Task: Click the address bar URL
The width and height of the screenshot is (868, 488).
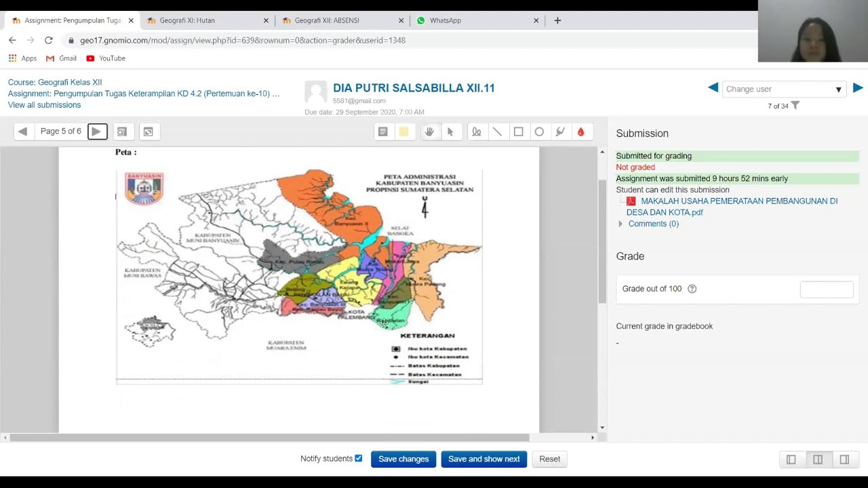Action: click(x=243, y=40)
